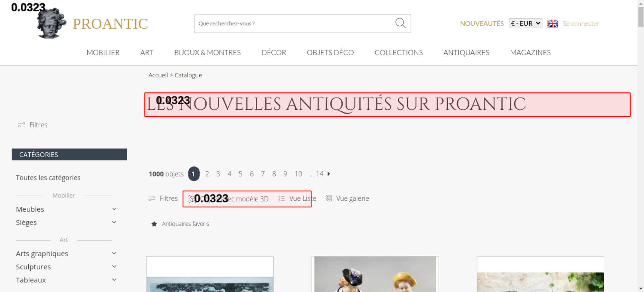Switch to Vue galerie grid icon
The image size is (644, 292).
[328, 199]
